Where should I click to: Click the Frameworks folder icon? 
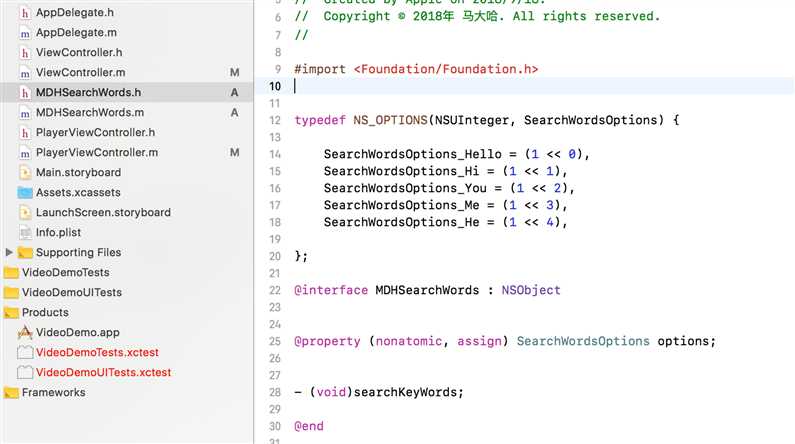click(11, 393)
